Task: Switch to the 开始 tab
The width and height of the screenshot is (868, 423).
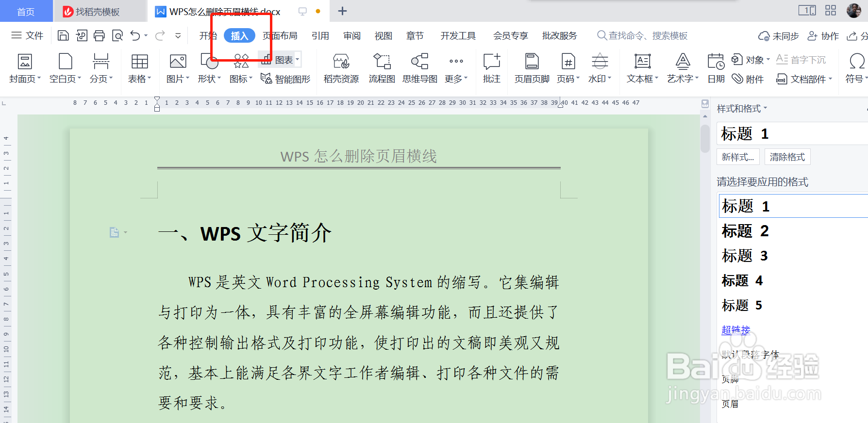Action: point(208,35)
